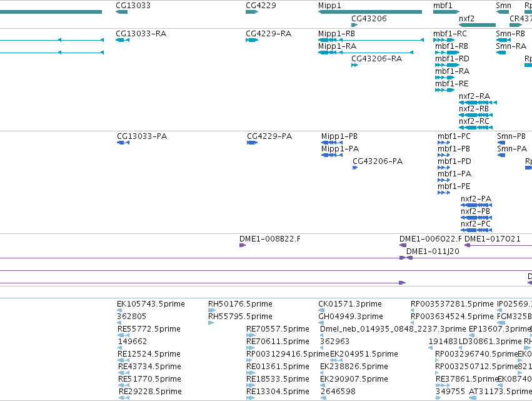Select the Mipp1-RB transcript feature
532x401 pixels.
371,40
